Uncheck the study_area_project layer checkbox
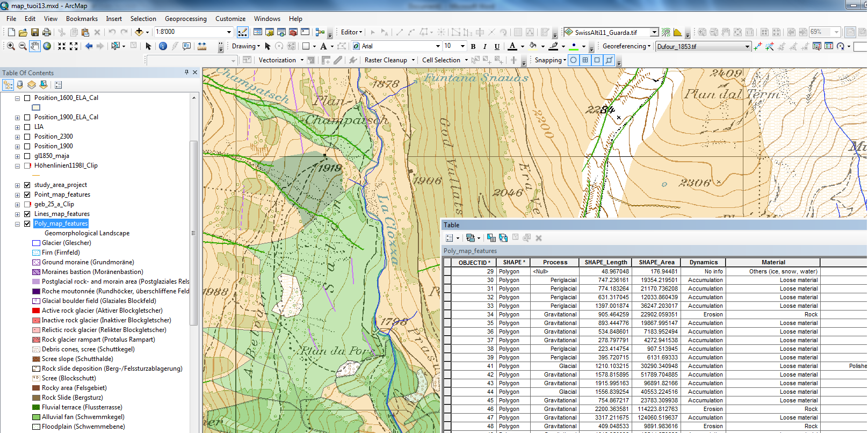Screen dimensions: 868x433 tap(27, 185)
